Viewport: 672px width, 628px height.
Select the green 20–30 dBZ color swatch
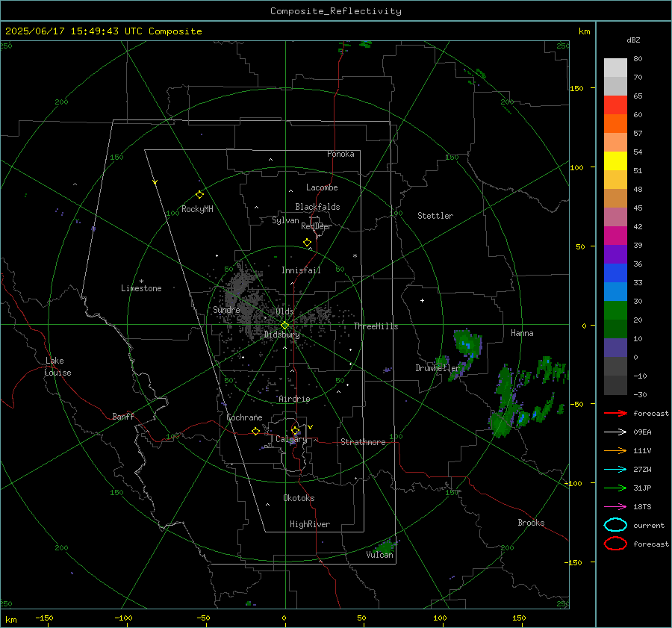(615, 311)
